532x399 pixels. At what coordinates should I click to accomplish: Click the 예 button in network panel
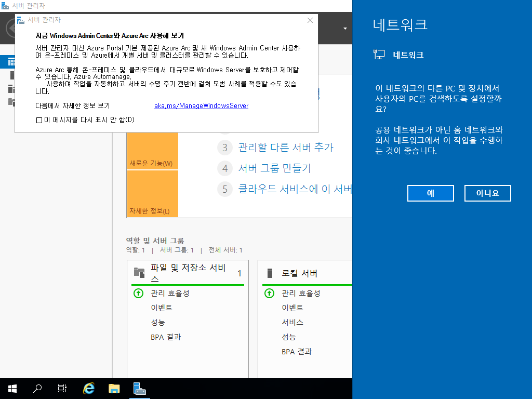(430, 193)
